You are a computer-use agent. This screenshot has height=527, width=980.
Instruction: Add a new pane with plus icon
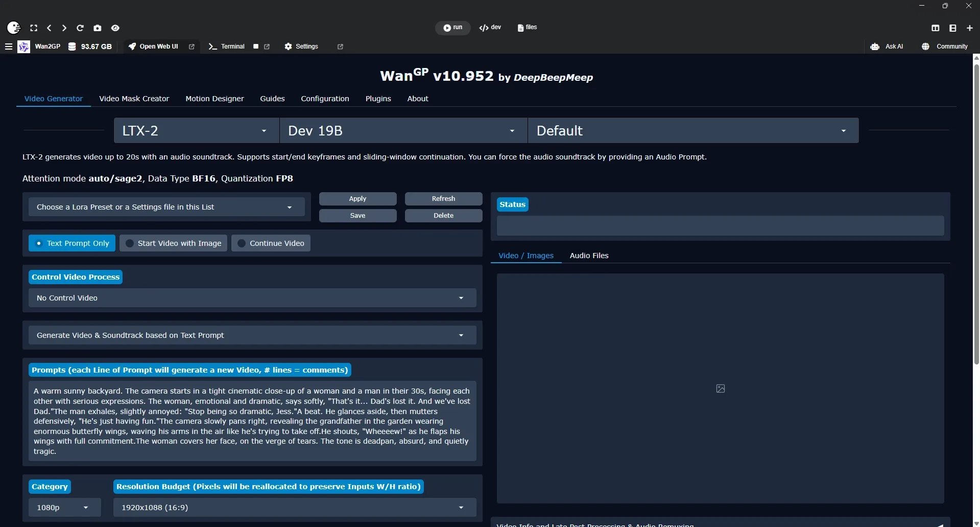coord(970,28)
